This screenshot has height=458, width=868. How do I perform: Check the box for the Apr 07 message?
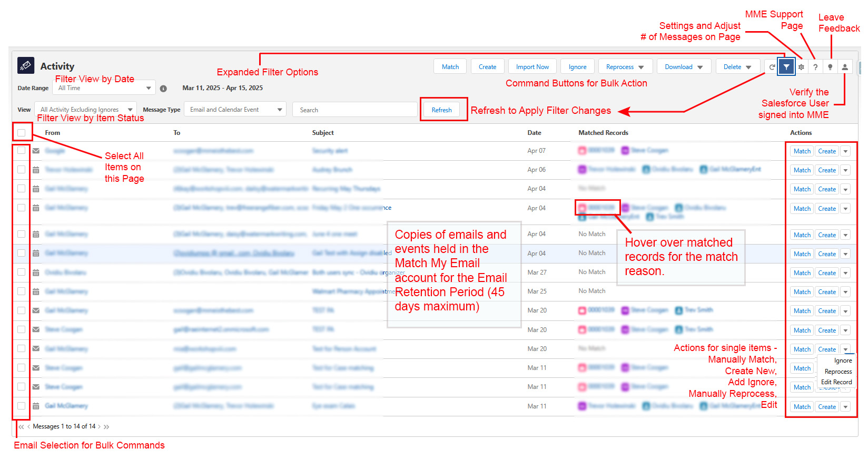22,151
